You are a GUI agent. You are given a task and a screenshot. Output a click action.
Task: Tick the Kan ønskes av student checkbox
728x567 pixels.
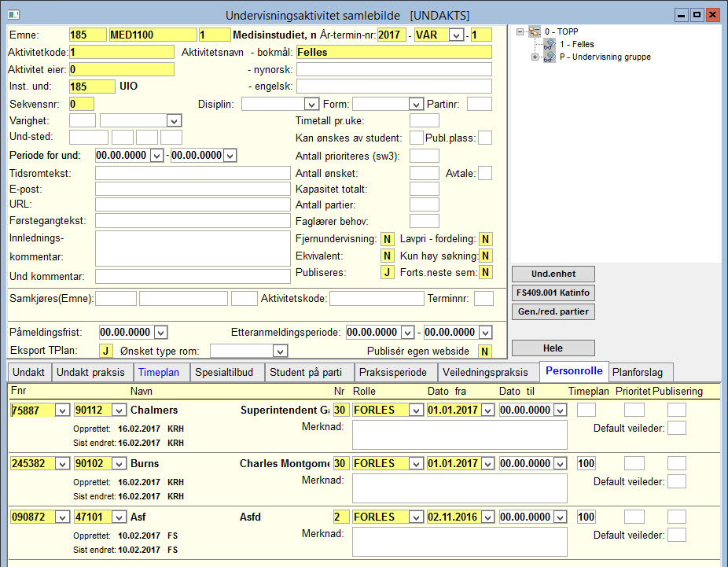[417, 138]
